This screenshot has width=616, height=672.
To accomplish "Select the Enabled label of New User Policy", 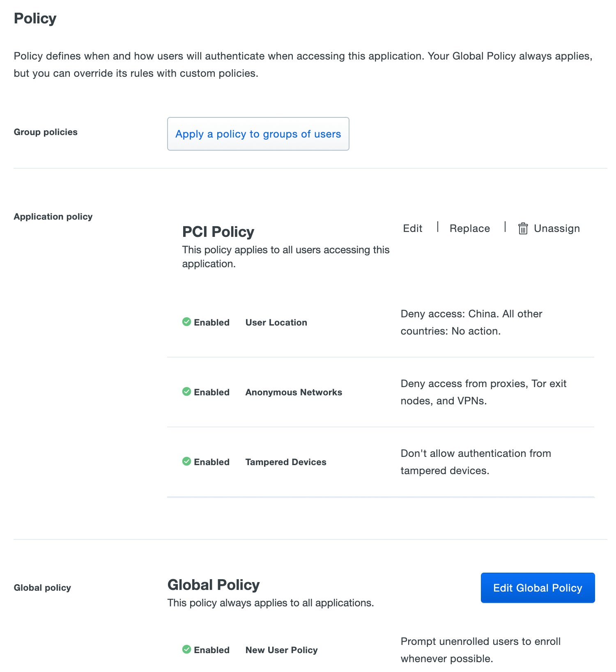I will click(x=211, y=650).
